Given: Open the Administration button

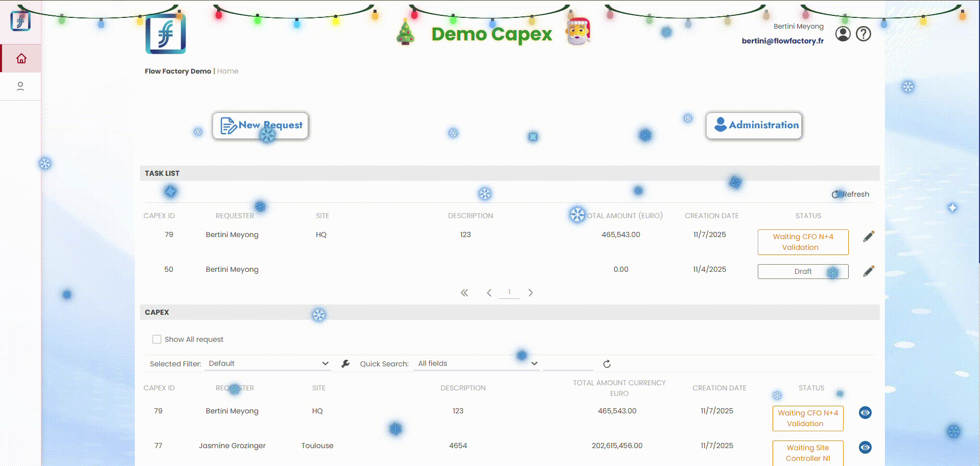Looking at the screenshot, I should [x=754, y=126].
